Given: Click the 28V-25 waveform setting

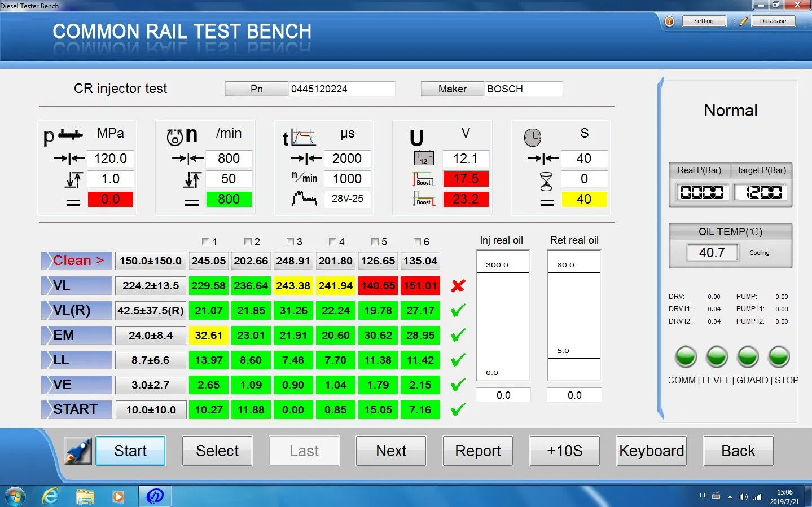Looking at the screenshot, I should (x=347, y=199).
